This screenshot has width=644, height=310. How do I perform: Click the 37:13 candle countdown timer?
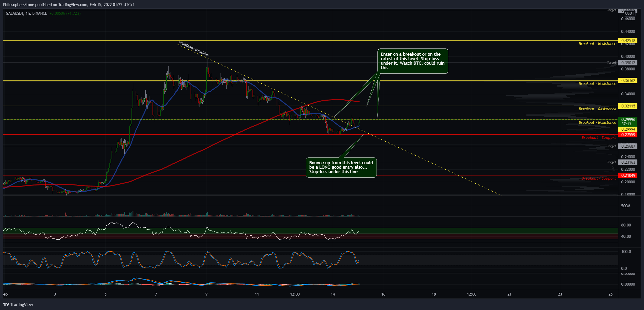click(x=626, y=124)
